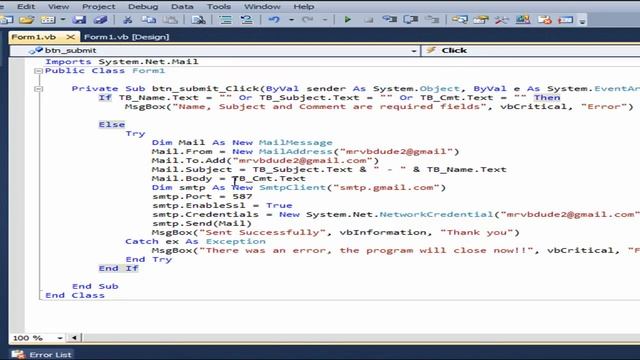Open the dropdown arrow next to Add New Item
The height and width of the screenshot is (360, 640).
click(x=62, y=20)
